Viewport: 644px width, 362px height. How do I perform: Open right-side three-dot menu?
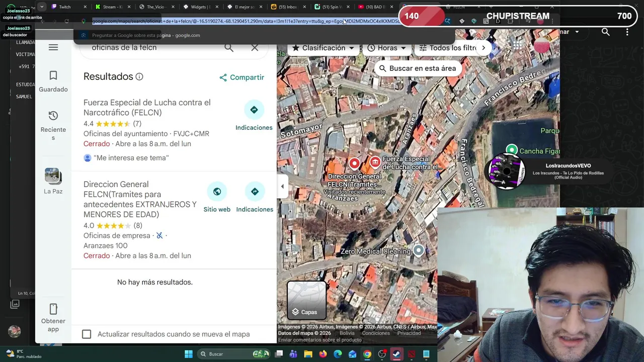click(x=627, y=32)
